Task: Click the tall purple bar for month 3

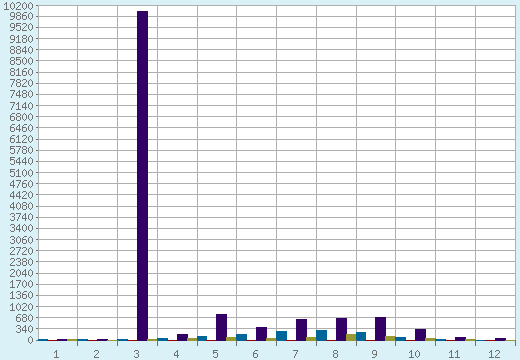Action: (x=142, y=176)
